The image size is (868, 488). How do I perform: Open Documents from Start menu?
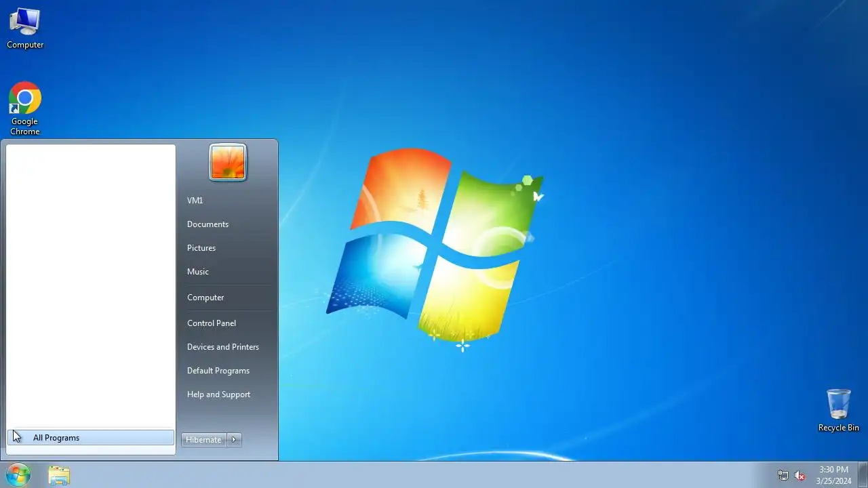point(208,224)
